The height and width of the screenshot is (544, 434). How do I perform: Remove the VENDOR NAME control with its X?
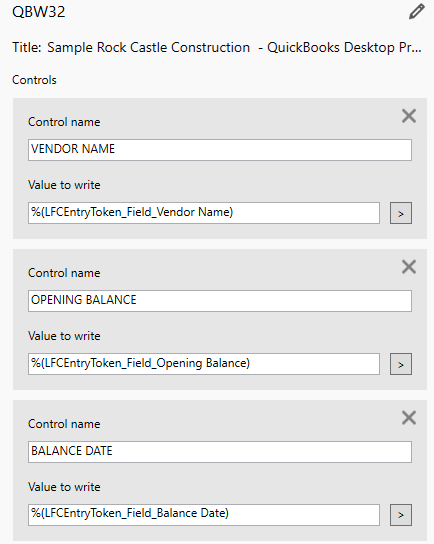(409, 116)
